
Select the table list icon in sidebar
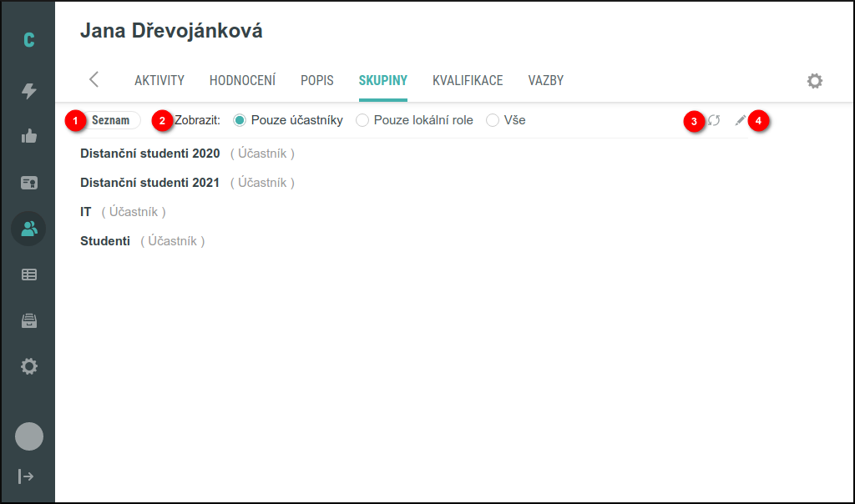[x=28, y=274]
